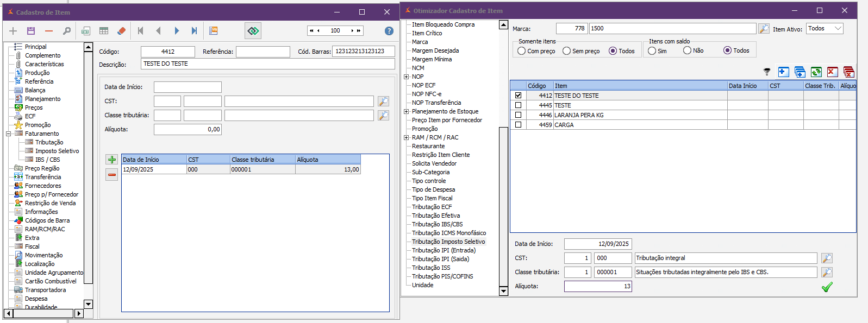Check the checkbox for LARANJA PERA KG
Image resolution: width=868 pixels, height=323 pixels.
(518, 115)
